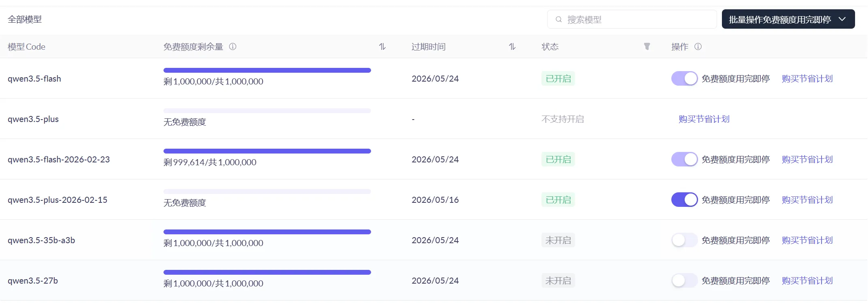
Task: Click 不支持开启 status for qwen3.5-plus
Action: (563, 119)
